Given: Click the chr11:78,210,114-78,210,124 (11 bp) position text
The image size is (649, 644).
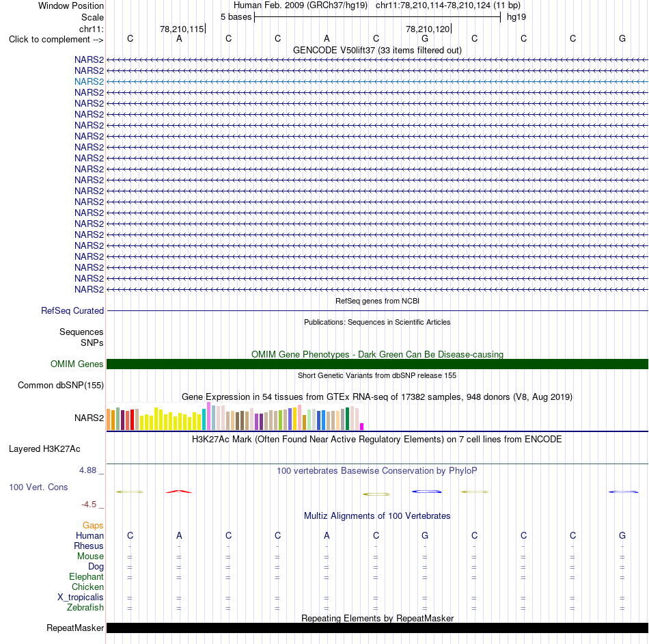Looking at the screenshot, I should 448,5.
